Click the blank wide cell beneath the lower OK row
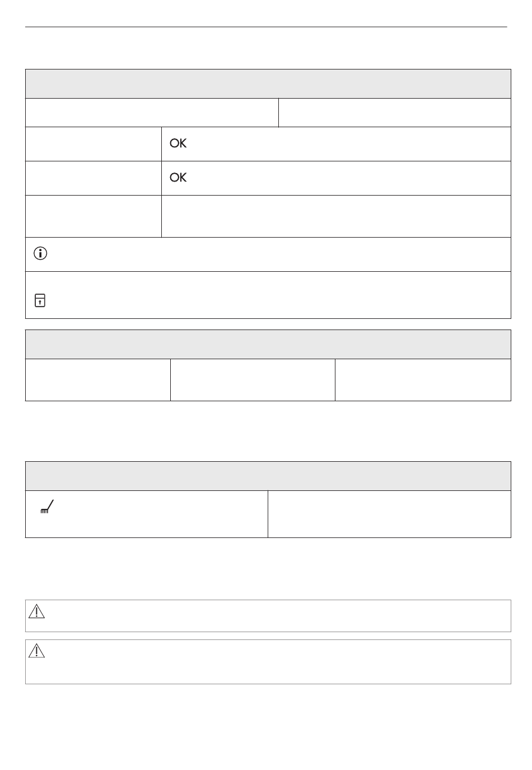This screenshot has width=532, height=770. pyautogui.click(x=336, y=216)
